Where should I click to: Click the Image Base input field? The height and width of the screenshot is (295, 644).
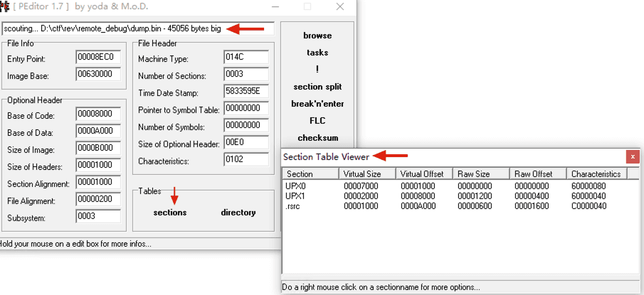pyautogui.click(x=99, y=75)
